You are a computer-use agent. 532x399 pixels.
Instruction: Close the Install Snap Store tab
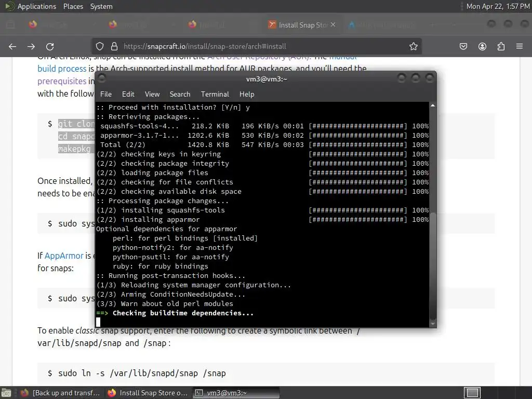pyautogui.click(x=333, y=24)
